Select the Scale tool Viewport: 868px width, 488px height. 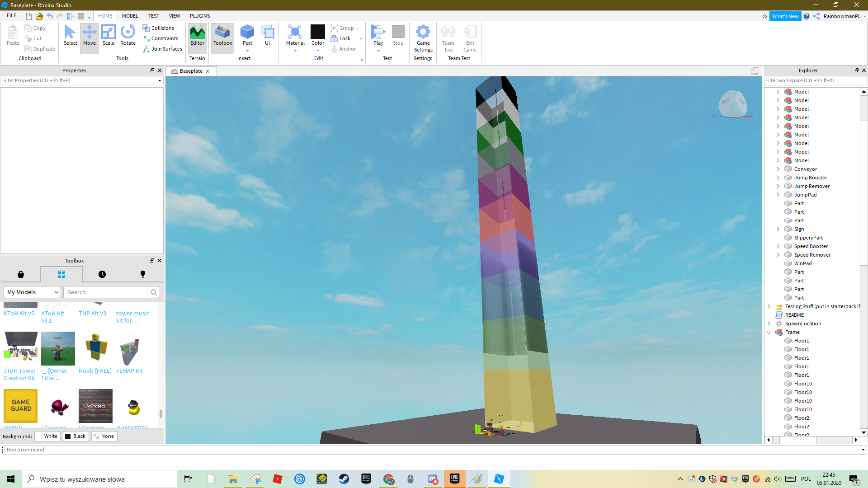pyautogui.click(x=108, y=36)
